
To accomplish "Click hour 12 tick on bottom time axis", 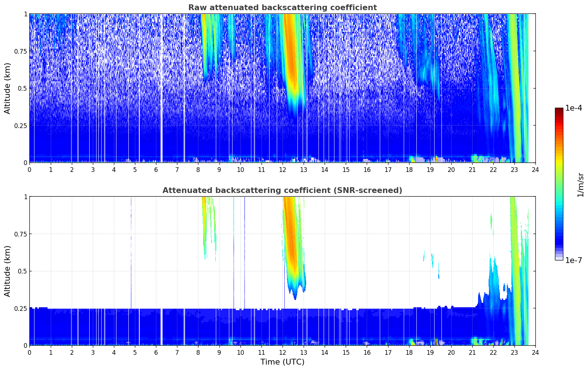I will click(282, 352).
